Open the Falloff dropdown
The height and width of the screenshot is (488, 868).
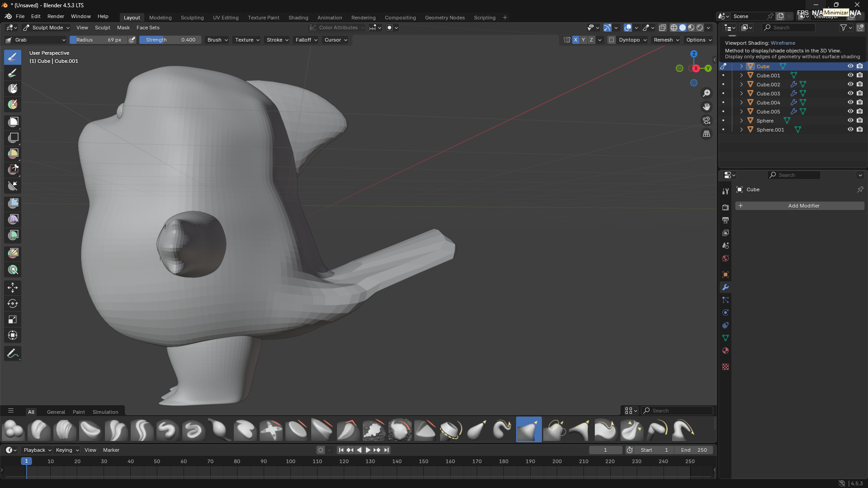(x=306, y=40)
